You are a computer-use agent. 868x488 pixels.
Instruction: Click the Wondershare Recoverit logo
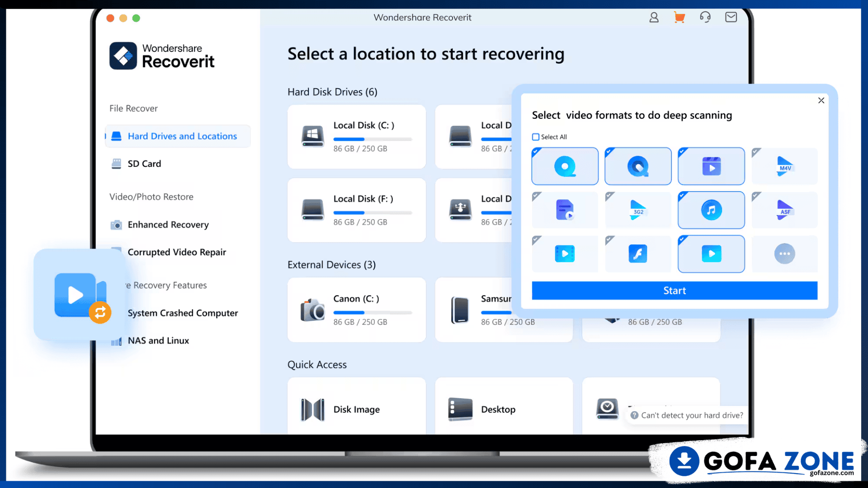(162, 56)
